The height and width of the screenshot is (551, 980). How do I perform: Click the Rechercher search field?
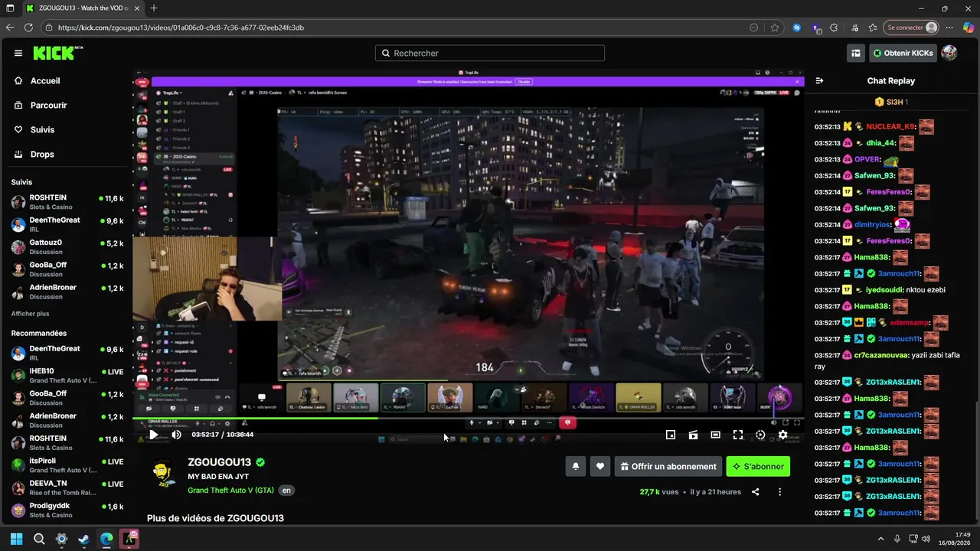(490, 53)
